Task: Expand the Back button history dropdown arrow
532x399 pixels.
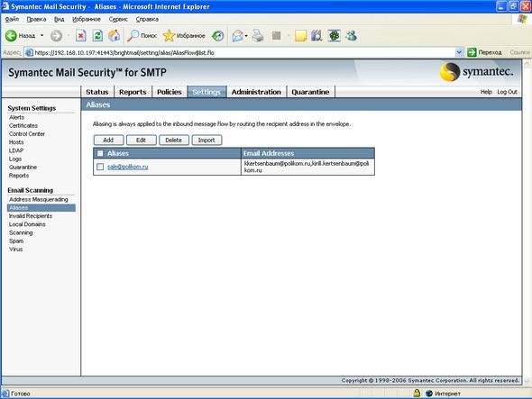Action: click(x=42, y=36)
